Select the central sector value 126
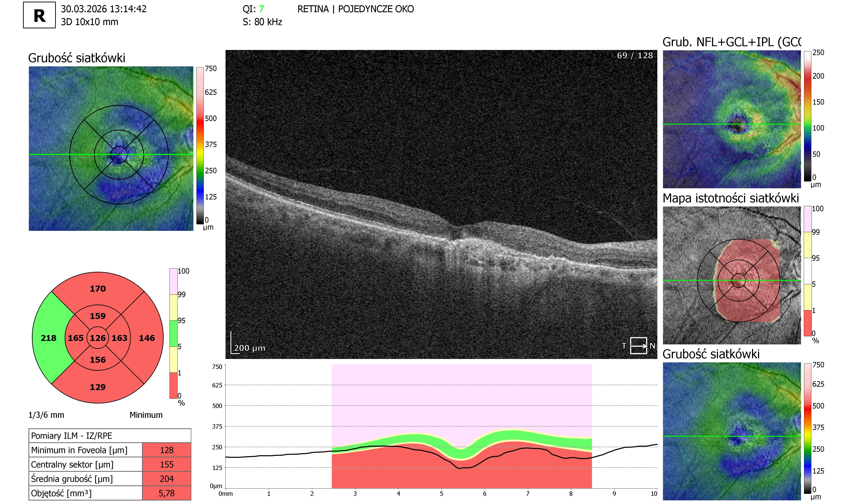This screenshot has height=504, width=858. tap(98, 338)
